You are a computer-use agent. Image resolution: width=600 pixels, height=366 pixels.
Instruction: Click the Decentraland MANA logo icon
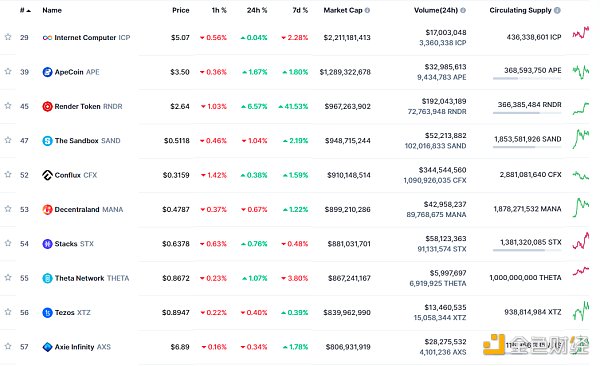[x=47, y=209]
